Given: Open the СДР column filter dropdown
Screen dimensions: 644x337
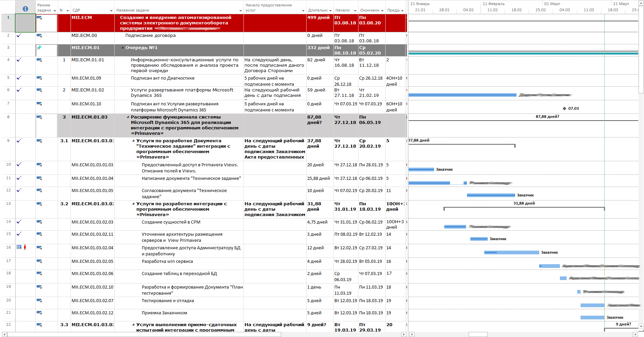Looking at the screenshot, I should point(111,11).
